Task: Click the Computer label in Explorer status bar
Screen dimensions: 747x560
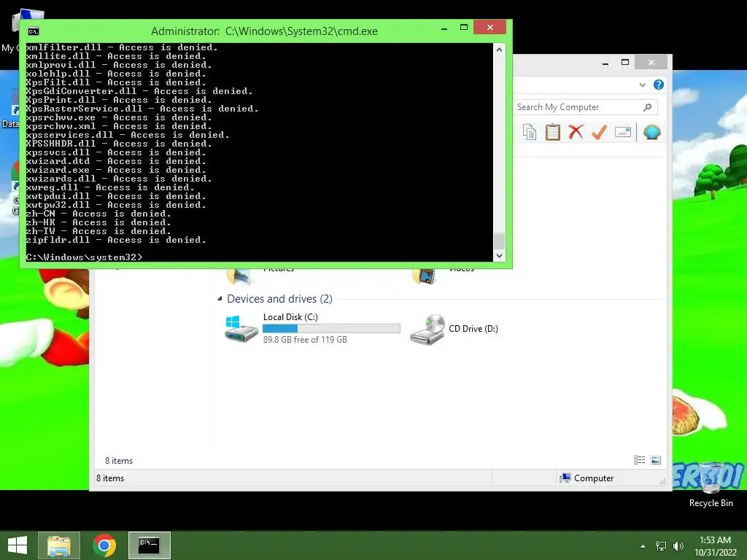Action: tap(594, 478)
